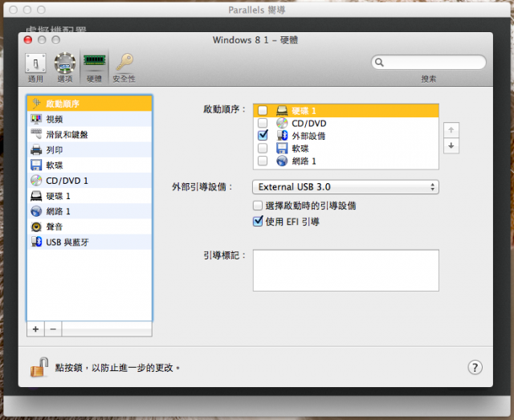
Task: Select the 視頻 monitor icon in sidebar
Action: pyautogui.click(x=36, y=119)
